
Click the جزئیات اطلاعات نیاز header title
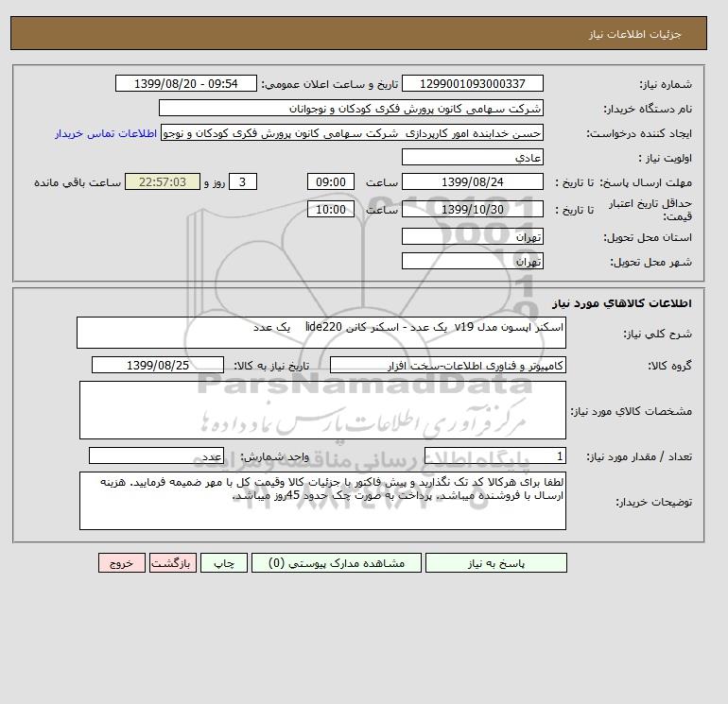pyautogui.click(x=634, y=34)
